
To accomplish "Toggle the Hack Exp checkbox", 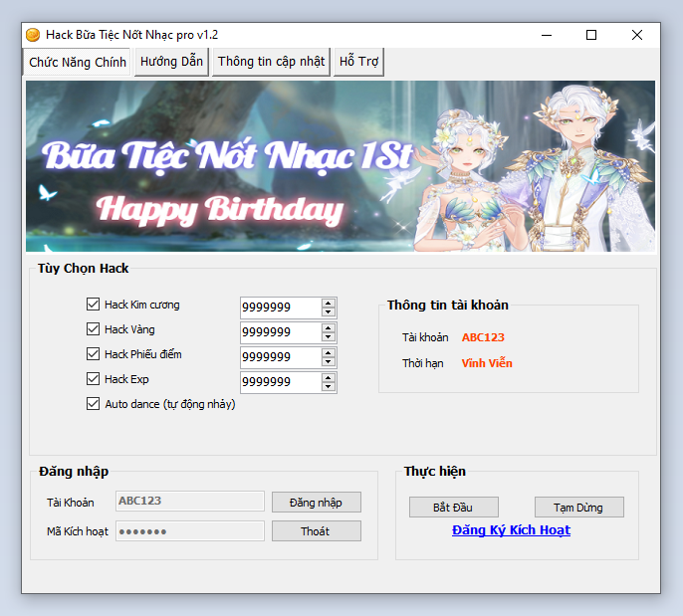I will click(x=94, y=379).
